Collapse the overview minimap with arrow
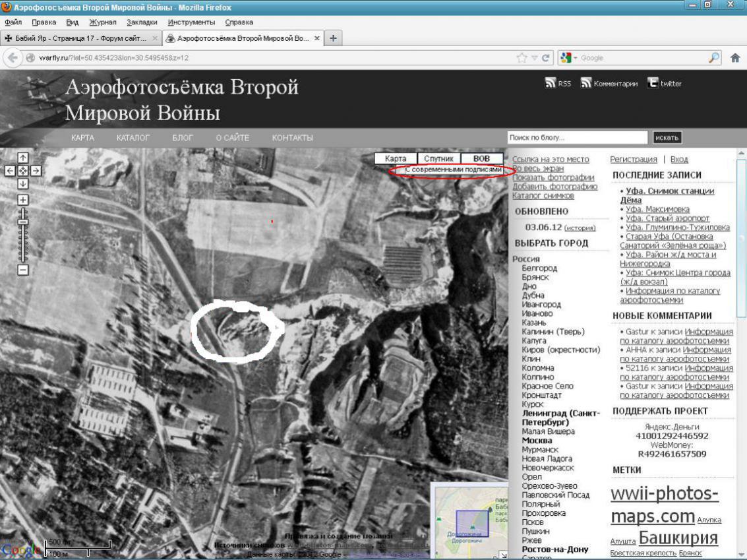 (x=503, y=554)
